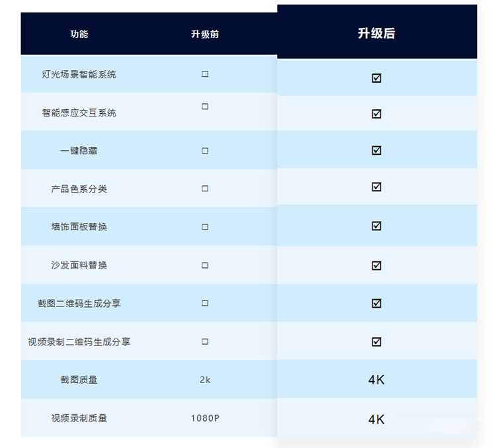Image resolution: width=496 pixels, height=448 pixels.
Task: Tick the empty 升级前 checkbox for 灯光场景智能系统
Action: point(205,74)
